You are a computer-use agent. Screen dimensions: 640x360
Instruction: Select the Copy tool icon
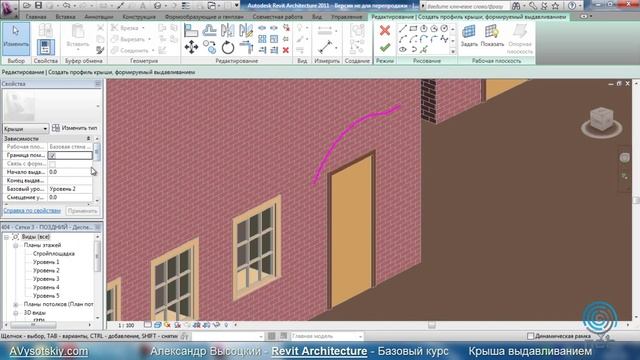pyautogui.click(x=209, y=47)
